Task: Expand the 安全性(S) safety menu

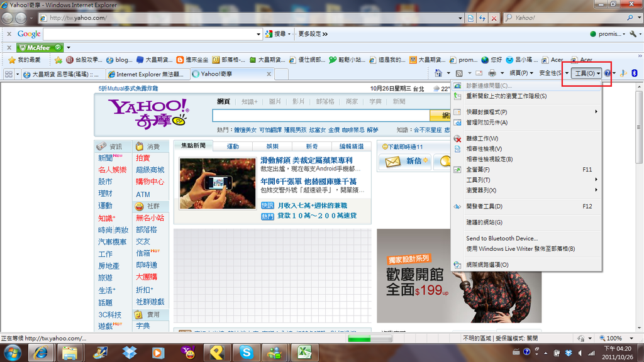Action: pyautogui.click(x=553, y=74)
